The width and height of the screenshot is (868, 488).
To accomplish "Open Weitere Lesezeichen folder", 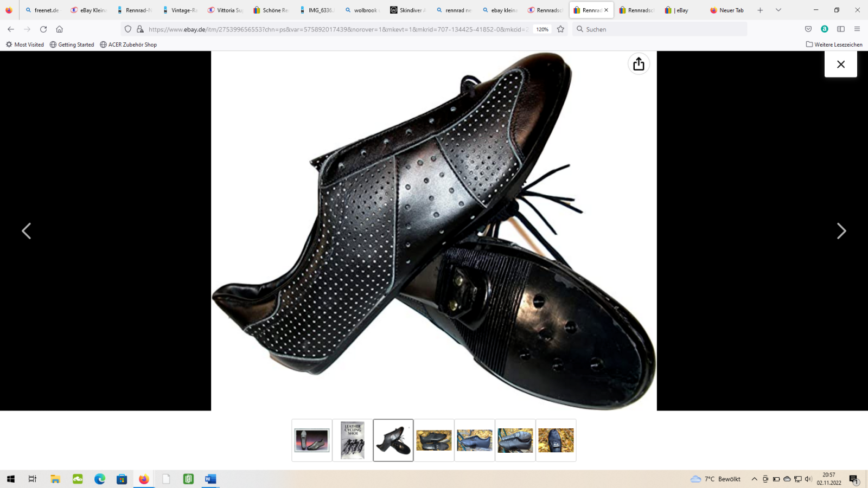I will [834, 44].
